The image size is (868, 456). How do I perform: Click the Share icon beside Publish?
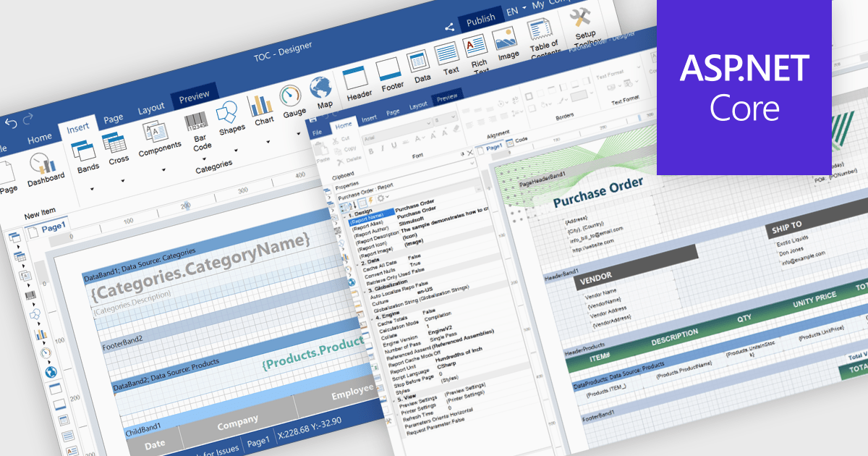coord(449,28)
